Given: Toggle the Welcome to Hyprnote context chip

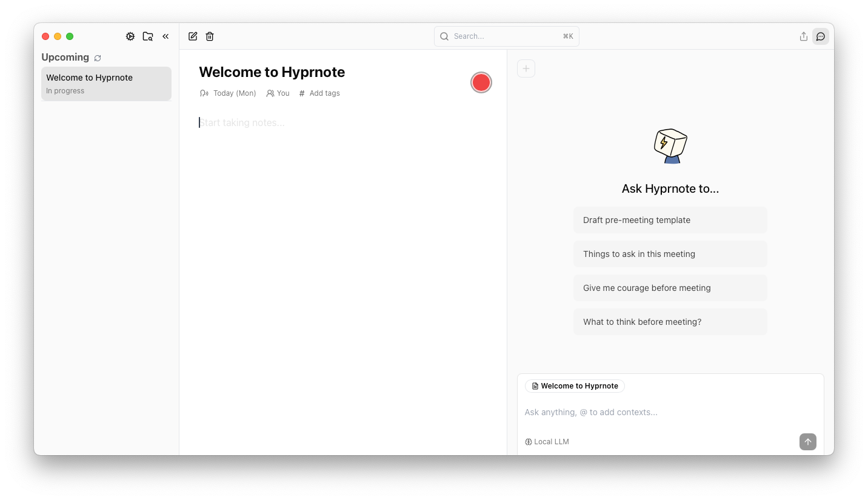Looking at the screenshot, I should click(x=574, y=386).
